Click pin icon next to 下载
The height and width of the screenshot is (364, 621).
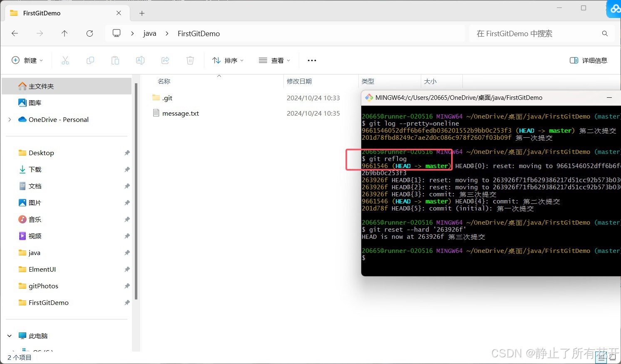tap(127, 169)
